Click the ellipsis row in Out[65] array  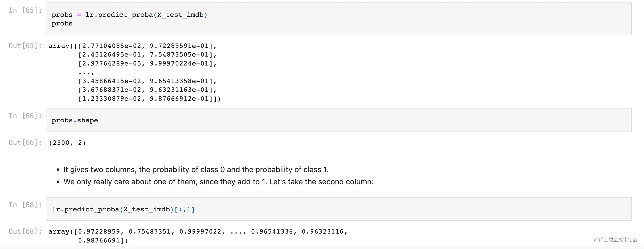pyautogui.click(x=86, y=73)
